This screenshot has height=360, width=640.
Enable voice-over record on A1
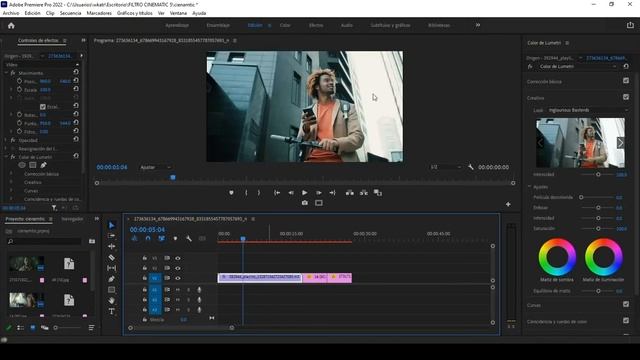click(x=199, y=289)
